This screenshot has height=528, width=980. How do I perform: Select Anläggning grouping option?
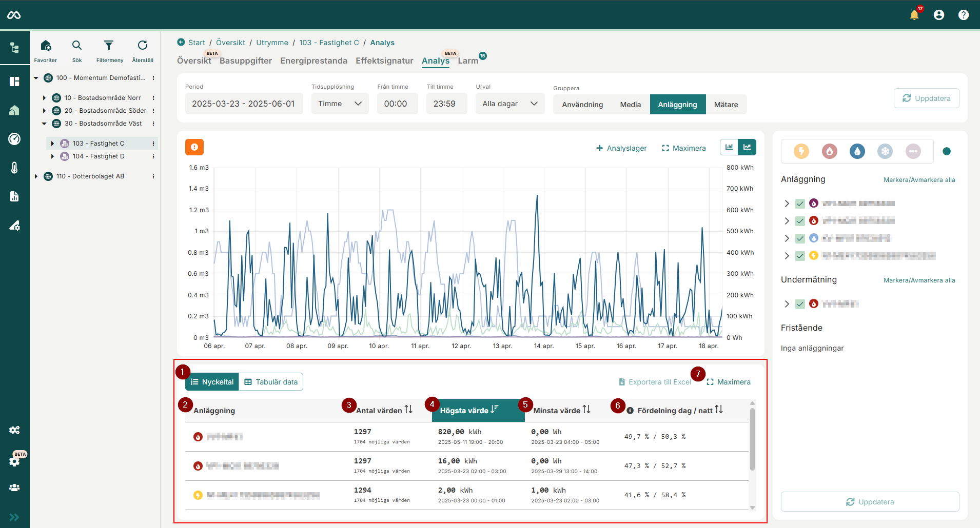pyautogui.click(x=677, y=105)
